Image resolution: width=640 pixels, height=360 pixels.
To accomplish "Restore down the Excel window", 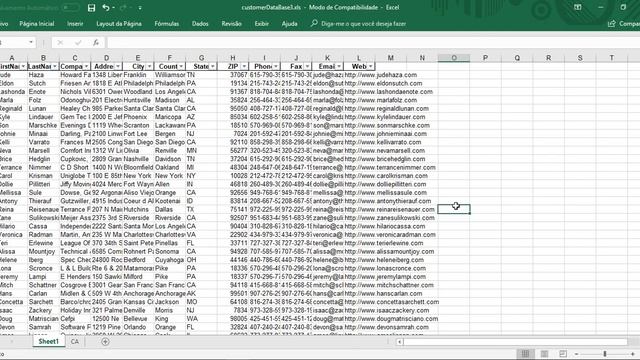I will tap(623, 7).
